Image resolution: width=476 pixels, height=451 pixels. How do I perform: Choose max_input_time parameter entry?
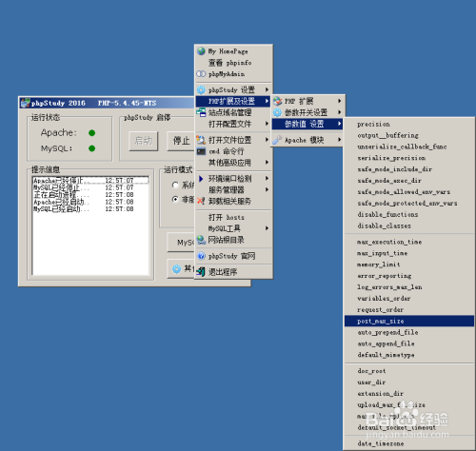click(x=409, y=253)
